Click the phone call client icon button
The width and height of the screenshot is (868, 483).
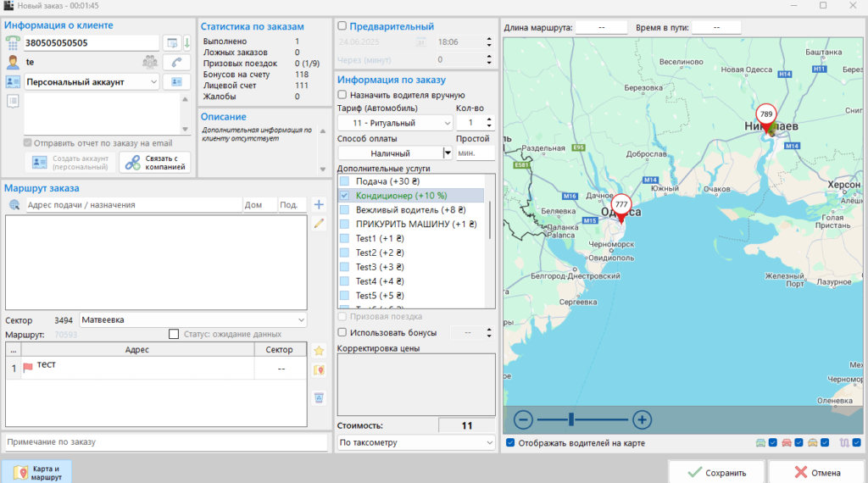(176, 62)
